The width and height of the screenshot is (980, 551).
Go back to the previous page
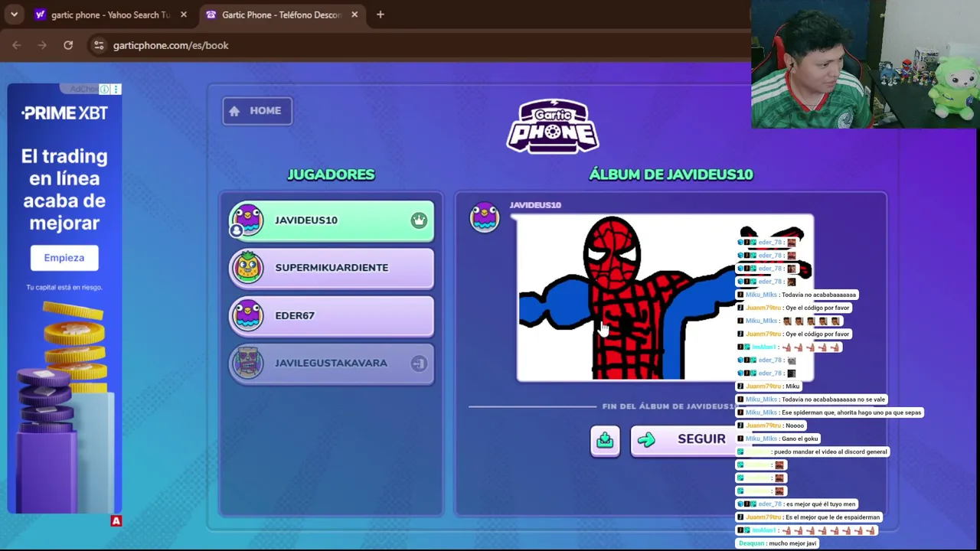(x=17, y=45)
